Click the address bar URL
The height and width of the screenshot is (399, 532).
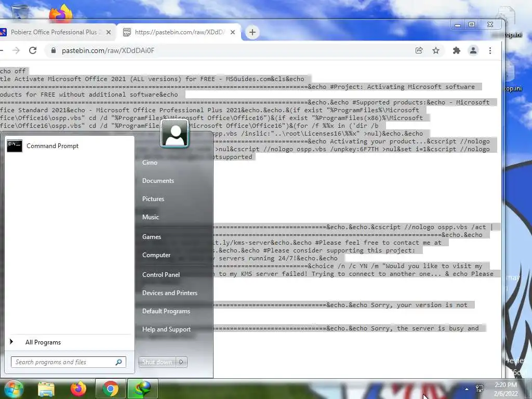(108, 50)
